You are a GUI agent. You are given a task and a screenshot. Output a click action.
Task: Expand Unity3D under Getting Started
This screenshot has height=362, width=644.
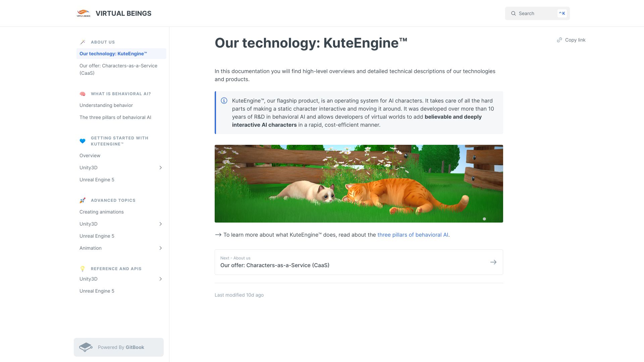coord(161,168)
